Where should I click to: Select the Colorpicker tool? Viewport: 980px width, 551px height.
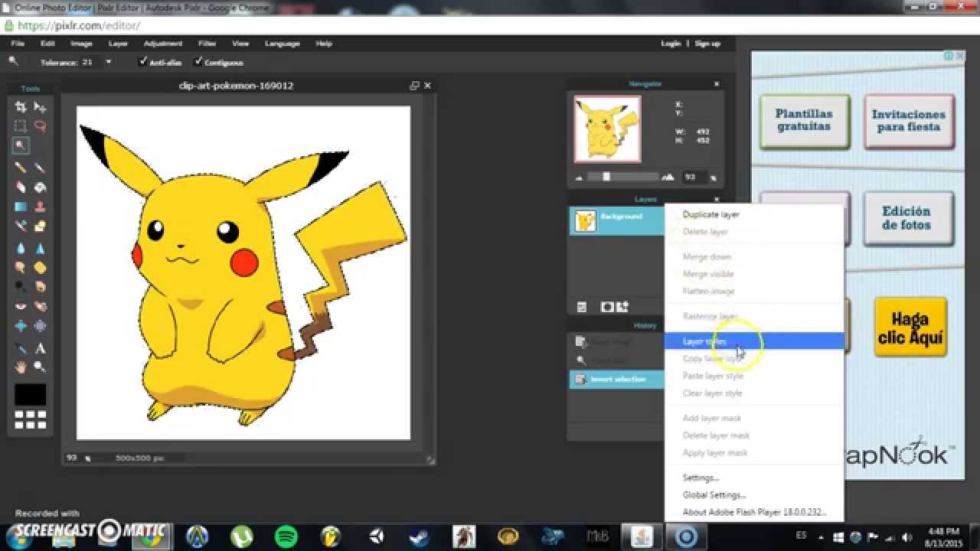[21, 348]
